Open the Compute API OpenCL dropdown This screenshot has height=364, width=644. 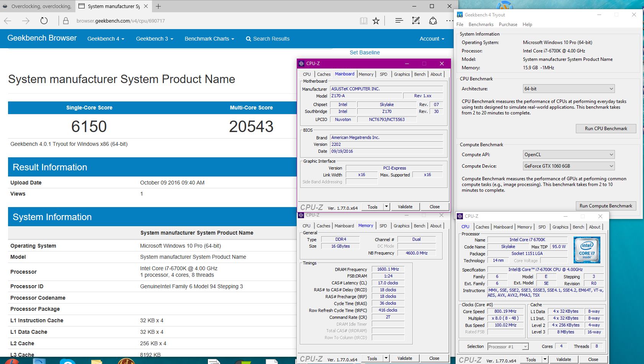pyautogui.click(x=569, y=155)
